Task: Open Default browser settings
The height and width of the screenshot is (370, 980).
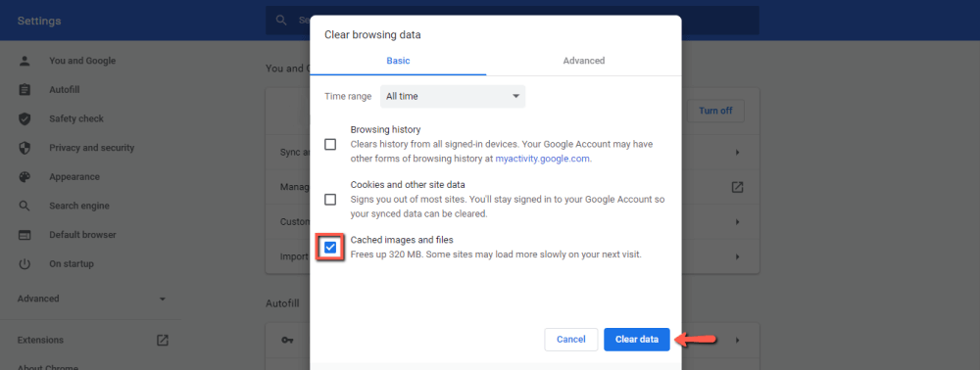Action: [x=82, y=235]
